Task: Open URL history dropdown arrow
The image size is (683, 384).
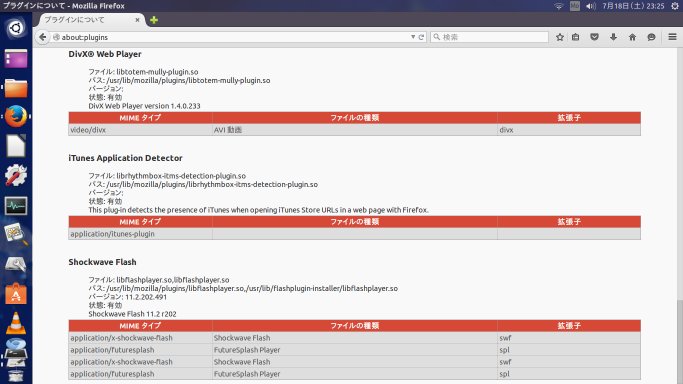Action: 413,37
